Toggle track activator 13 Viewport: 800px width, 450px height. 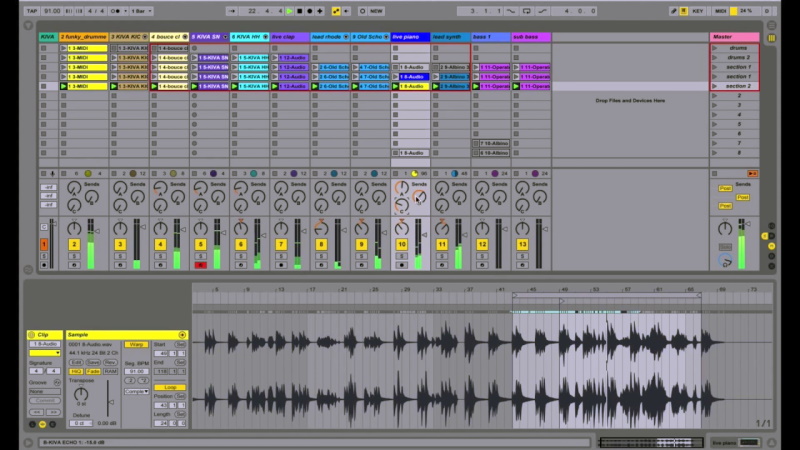coord(522,244)
